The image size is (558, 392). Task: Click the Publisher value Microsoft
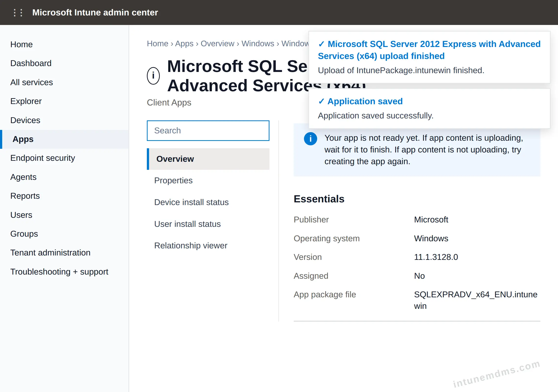(x=431, y=220)
